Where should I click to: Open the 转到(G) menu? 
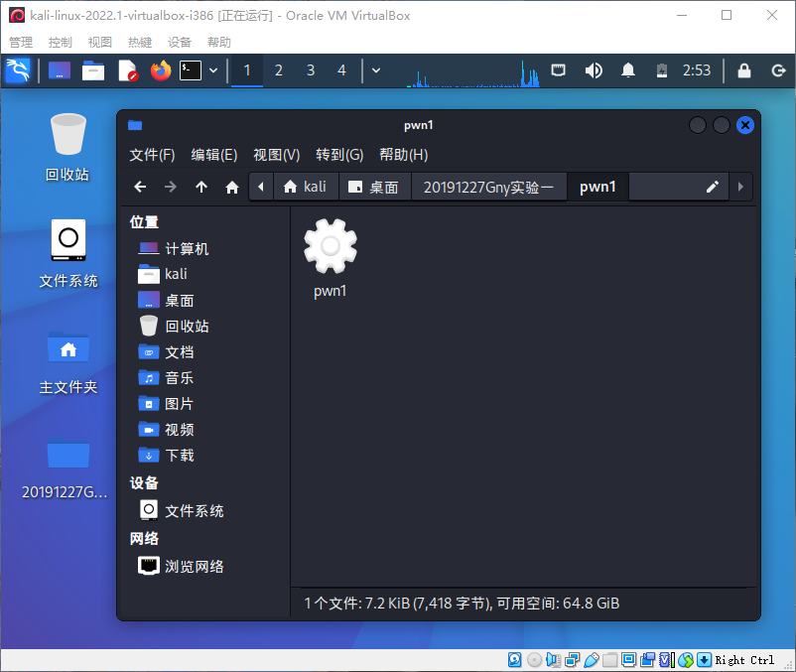tap(339, 154)
